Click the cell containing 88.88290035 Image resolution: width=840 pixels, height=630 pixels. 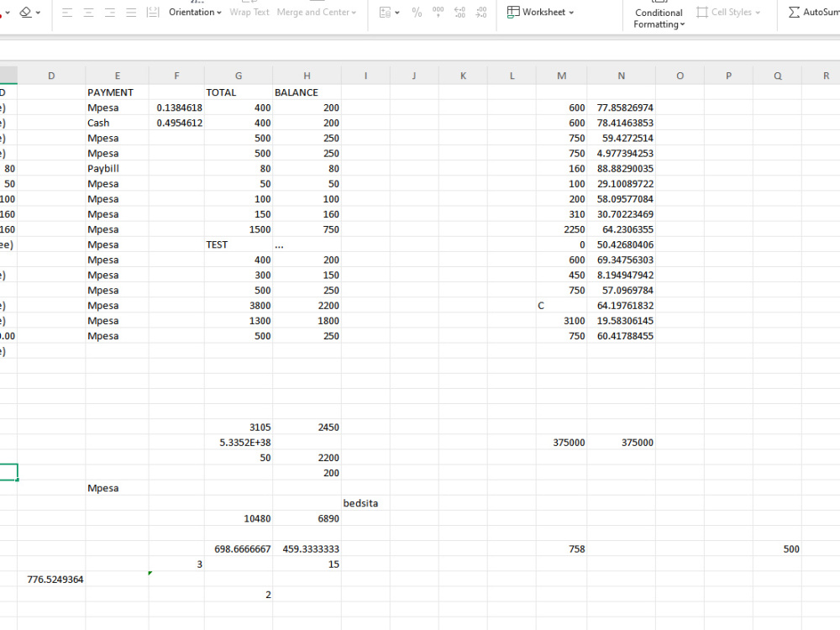tap(621, 168)
